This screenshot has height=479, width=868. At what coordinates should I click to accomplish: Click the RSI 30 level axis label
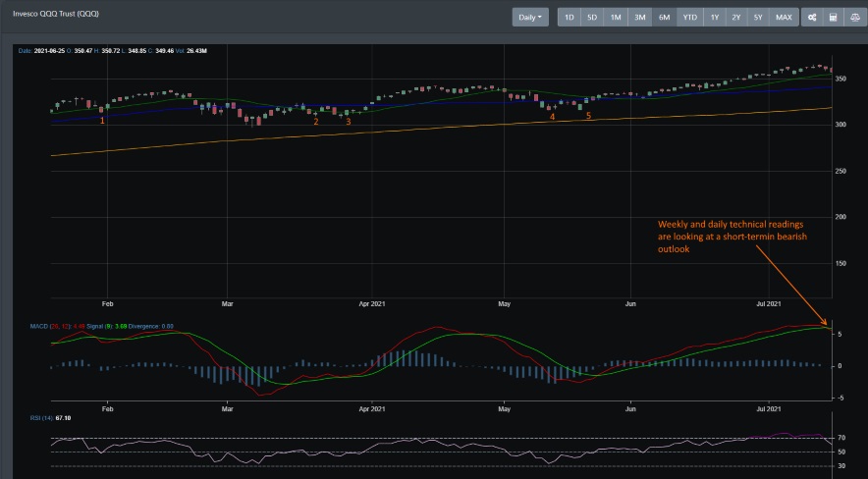coord(841,466)
